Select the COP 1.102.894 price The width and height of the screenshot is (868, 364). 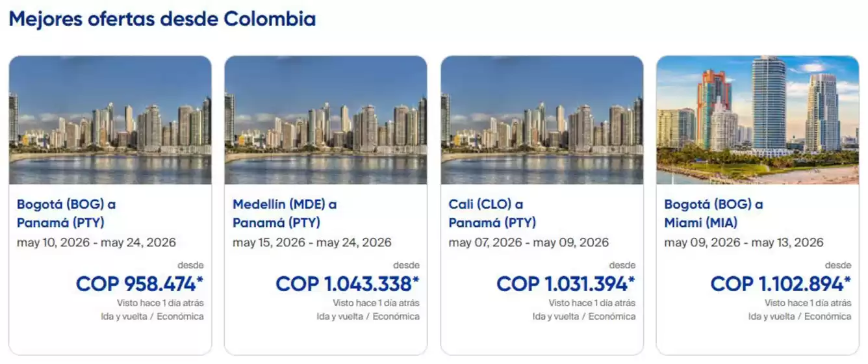[780, 284]
